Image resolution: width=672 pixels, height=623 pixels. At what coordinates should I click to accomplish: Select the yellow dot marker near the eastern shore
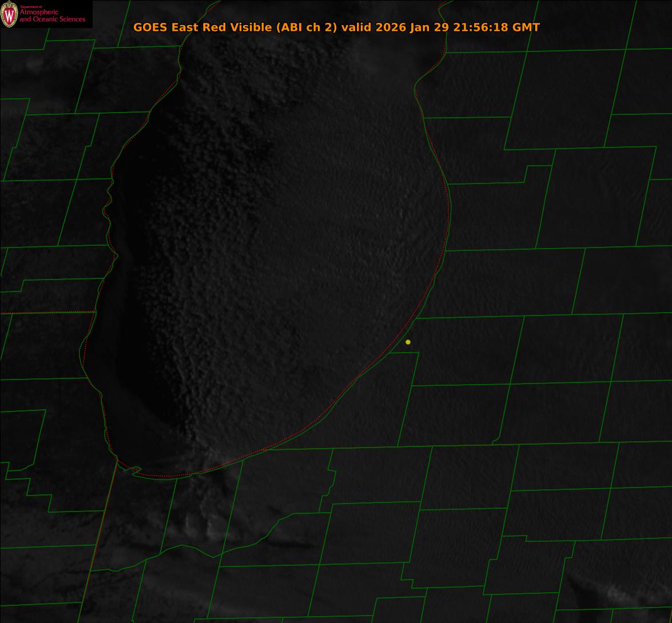408,342
